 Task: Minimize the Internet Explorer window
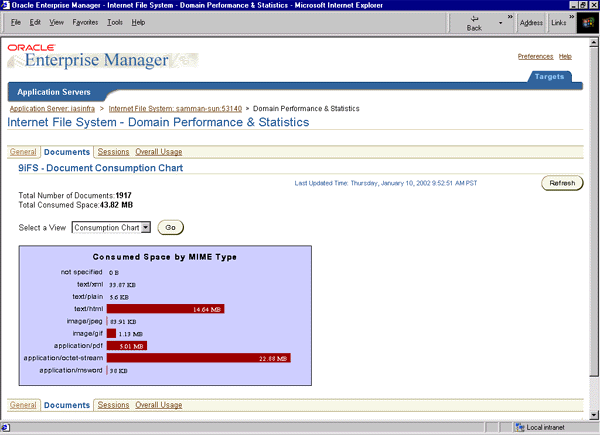click(574, 5)
